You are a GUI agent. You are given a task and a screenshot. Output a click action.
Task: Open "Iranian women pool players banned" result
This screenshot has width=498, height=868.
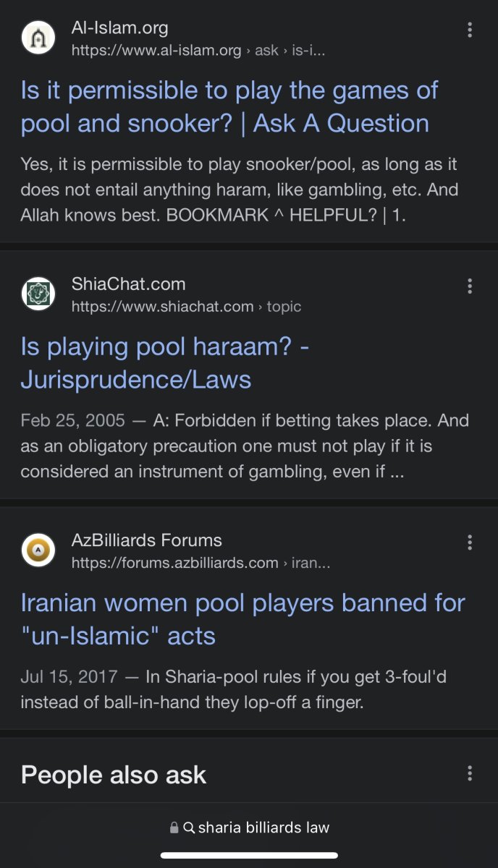point(242,619)
